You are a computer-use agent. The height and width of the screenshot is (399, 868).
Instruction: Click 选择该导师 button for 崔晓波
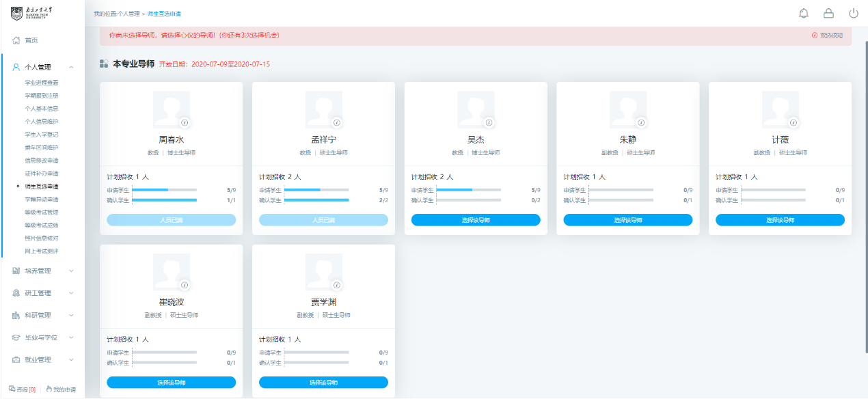coord(171,383)
